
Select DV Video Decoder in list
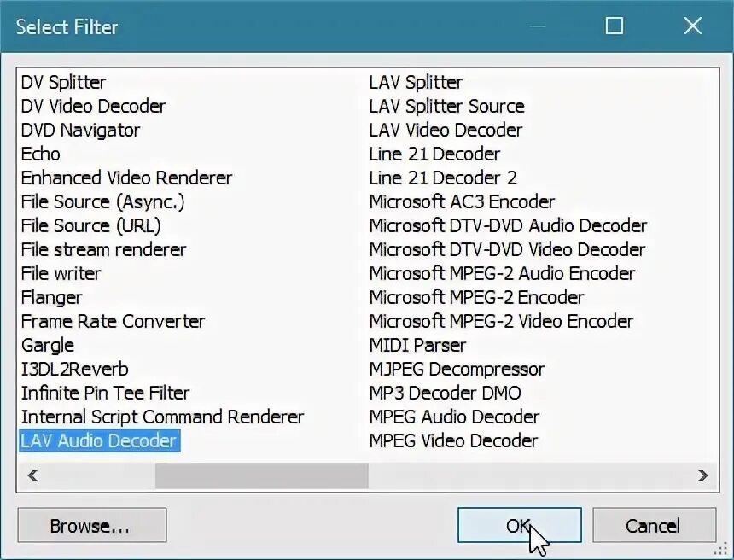coord(94,107)
